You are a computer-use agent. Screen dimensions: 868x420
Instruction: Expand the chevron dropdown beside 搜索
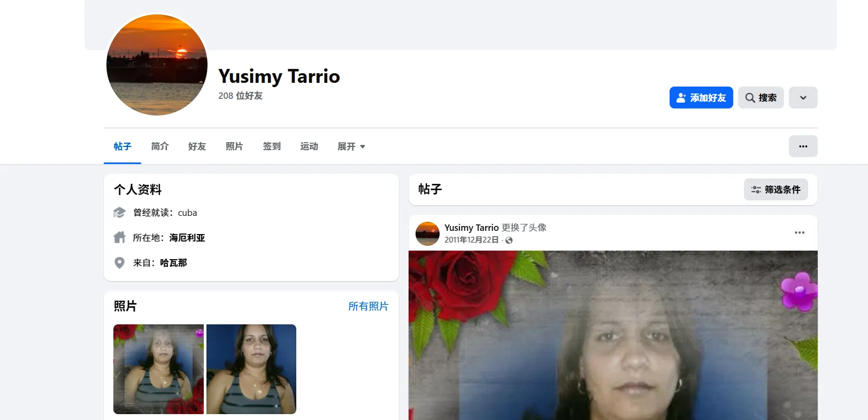[803, 98]
